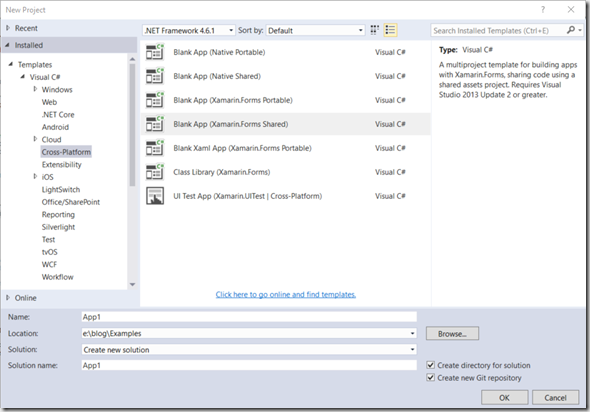Screen dimensions: 590x412
Task: Click "UI Test App (Xamarin.UITest | Cross-Platform)" name
Action: click(x=248, y=196)
